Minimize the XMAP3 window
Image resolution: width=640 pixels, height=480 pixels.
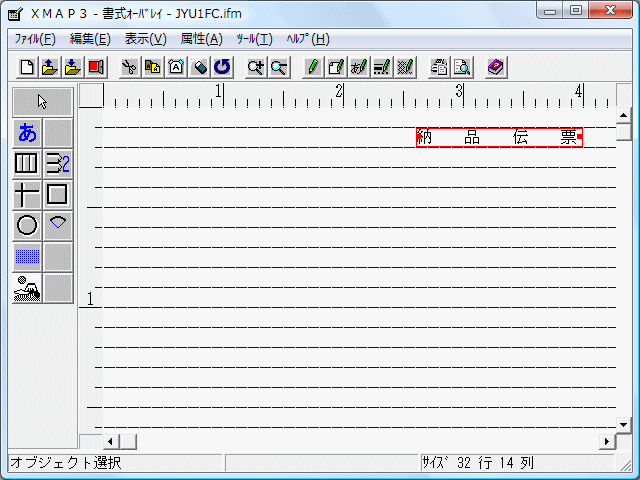[x=551, y=10]
